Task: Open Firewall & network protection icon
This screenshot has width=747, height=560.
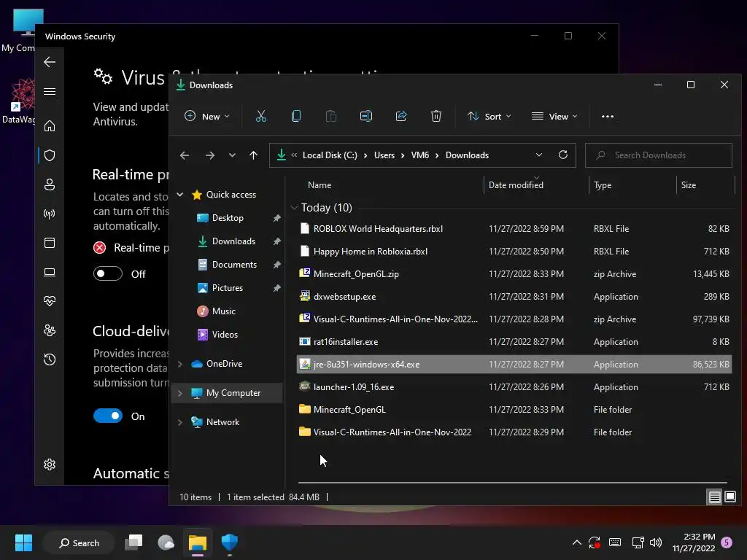Action: pyautogui.click(x=50, y=214)
